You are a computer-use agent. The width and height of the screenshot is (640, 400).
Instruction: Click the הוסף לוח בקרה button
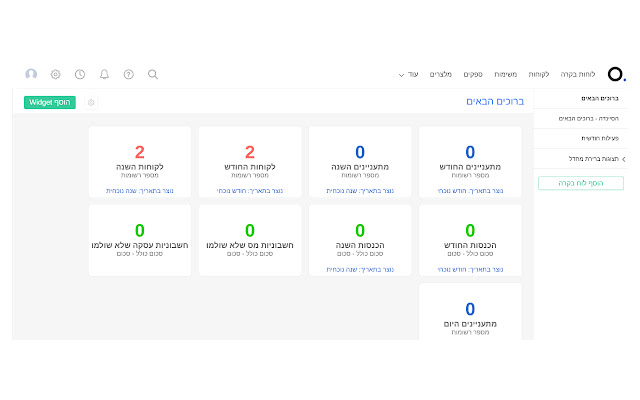[580, 183]
